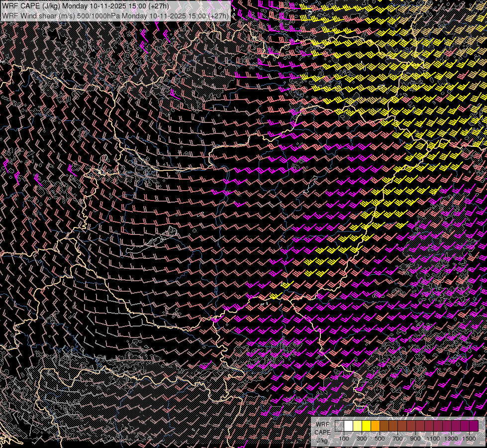Image resolution: width=487 pixels, height=448 pixels.
Task: Select the 1300 value on the legend
Action: (451, 439)
